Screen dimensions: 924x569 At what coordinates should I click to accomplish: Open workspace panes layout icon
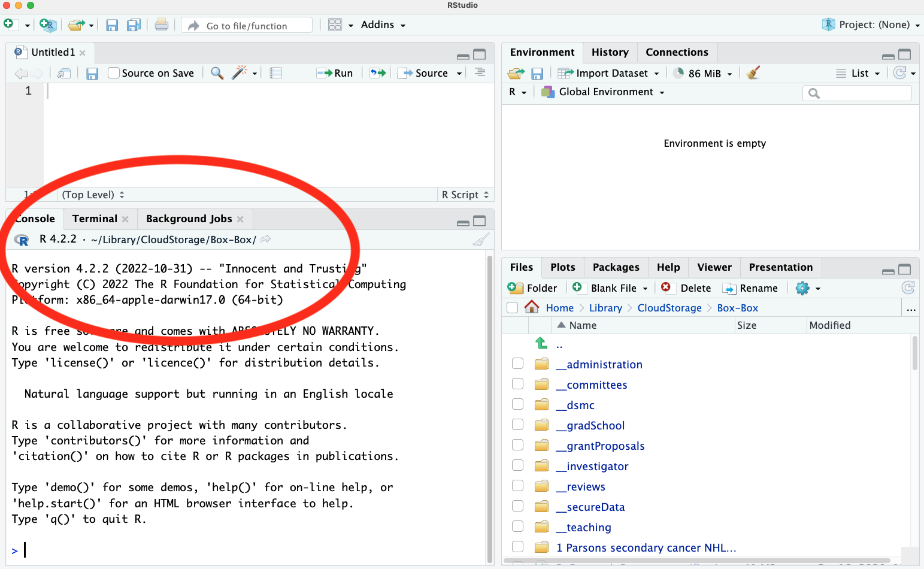335,25
